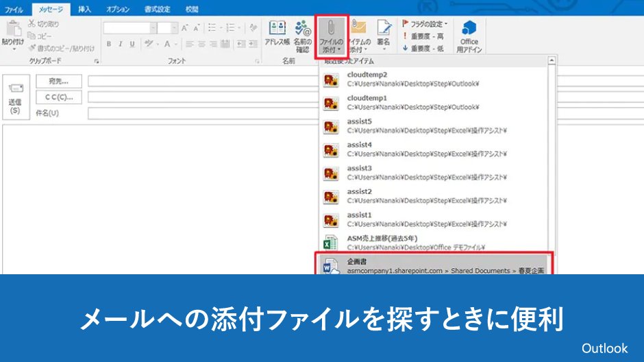Click Office 用アドイン icon

point(469,36)
